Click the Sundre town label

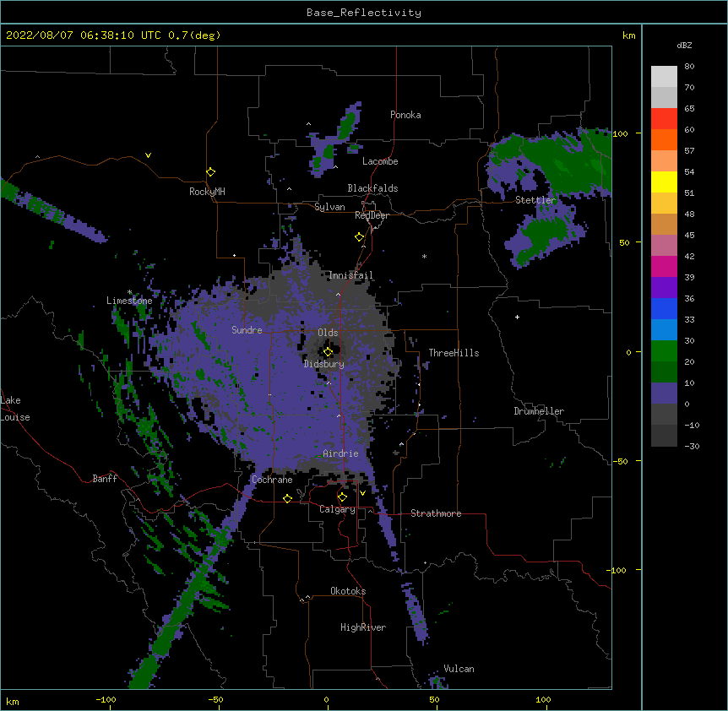[x=247, y=330]
